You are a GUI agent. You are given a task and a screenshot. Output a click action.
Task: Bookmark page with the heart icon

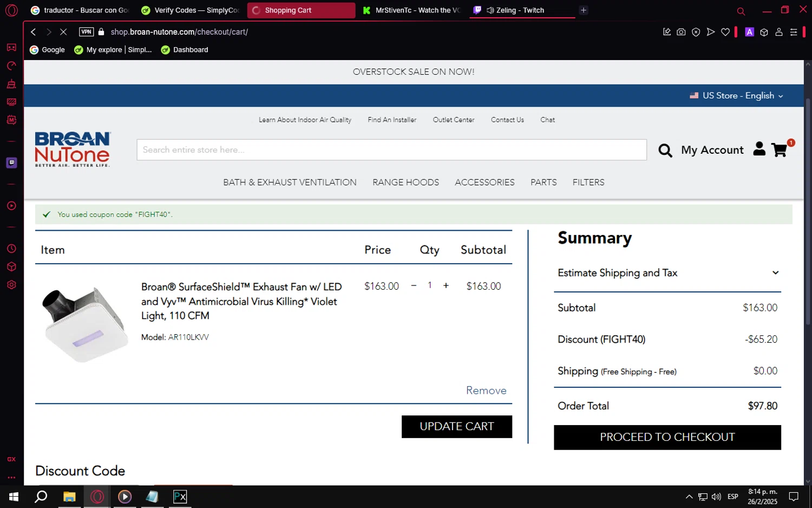coord(725,32)
